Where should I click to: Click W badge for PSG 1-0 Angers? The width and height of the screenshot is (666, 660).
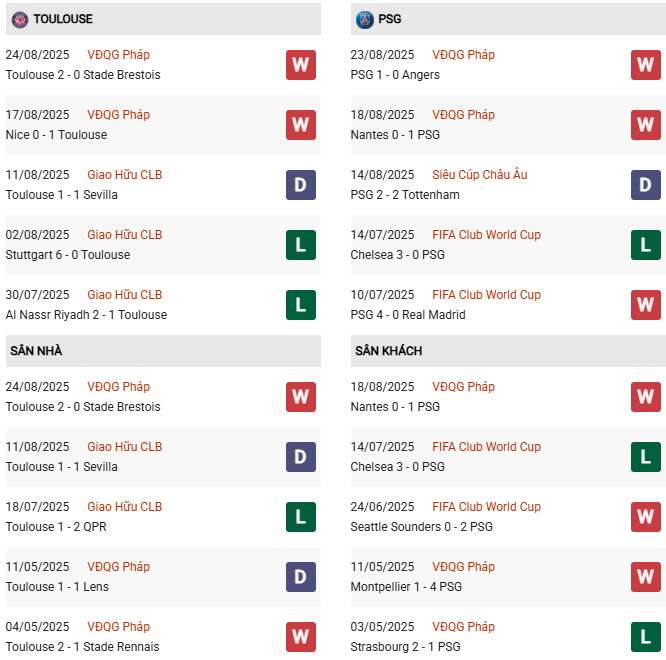(x=646, y=65)
